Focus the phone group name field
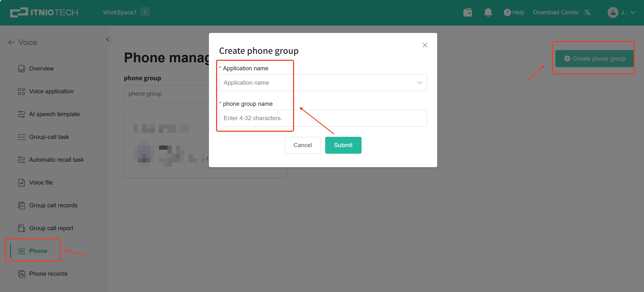 click(x=322, y=118)
